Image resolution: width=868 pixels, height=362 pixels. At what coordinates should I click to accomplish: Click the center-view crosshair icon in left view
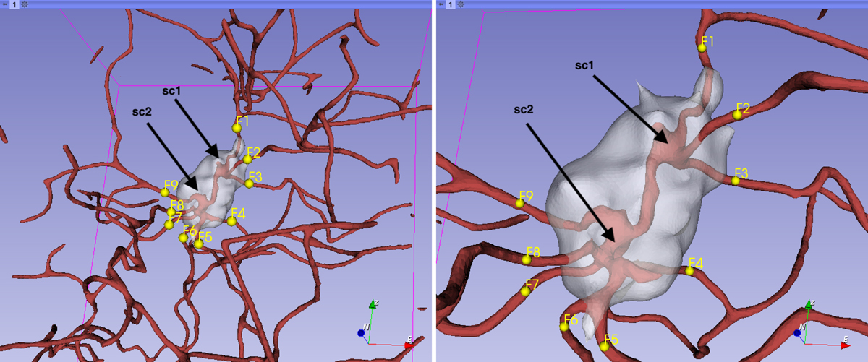(x=25, y=4)
